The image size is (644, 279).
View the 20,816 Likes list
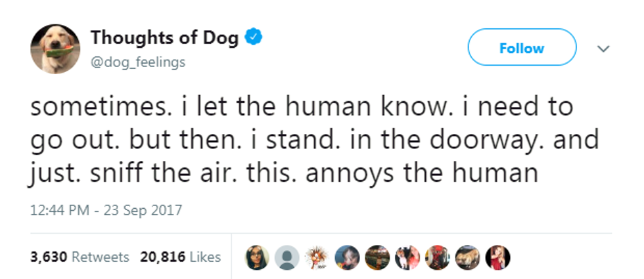(x=179, y=257)
